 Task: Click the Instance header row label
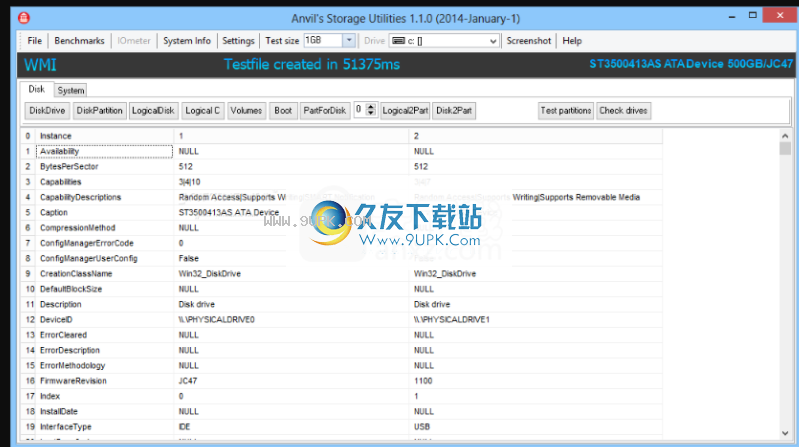(56, 136)
